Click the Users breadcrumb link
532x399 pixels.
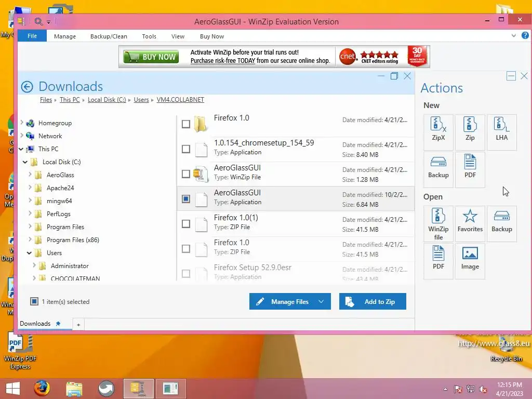[141, 100]
